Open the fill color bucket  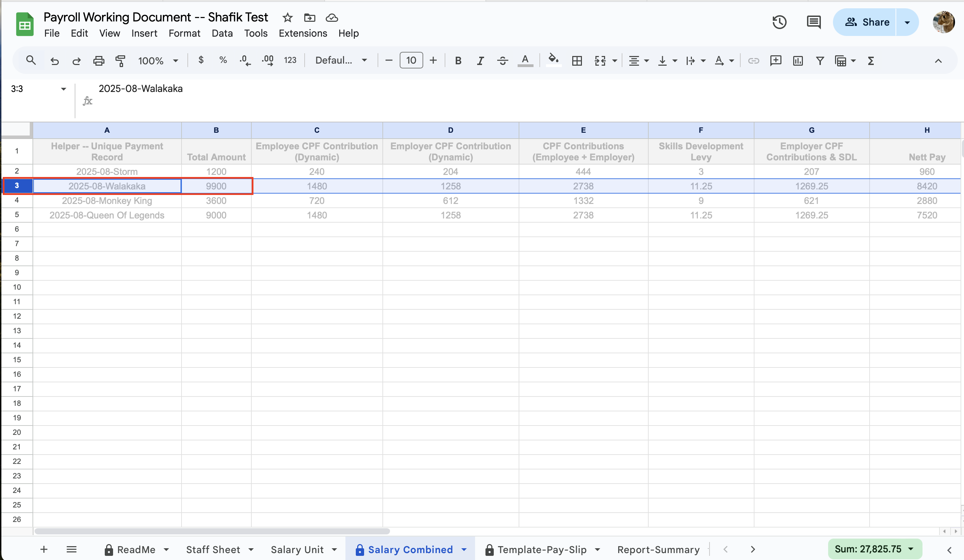[553, 60]
